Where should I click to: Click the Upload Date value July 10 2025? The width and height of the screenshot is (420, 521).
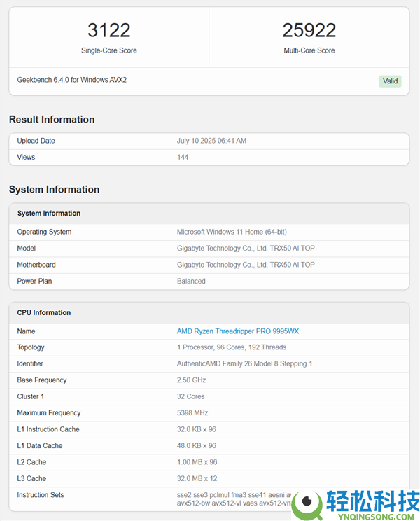click(x=211, y=141)
